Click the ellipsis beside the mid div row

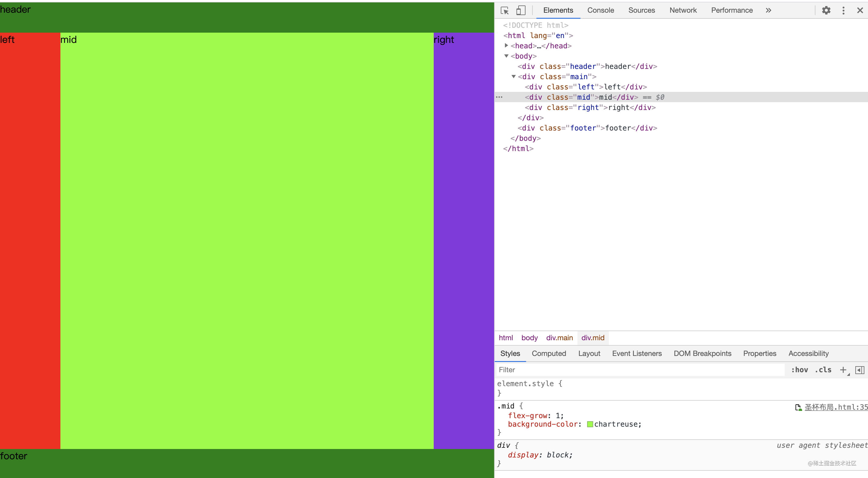499,97
